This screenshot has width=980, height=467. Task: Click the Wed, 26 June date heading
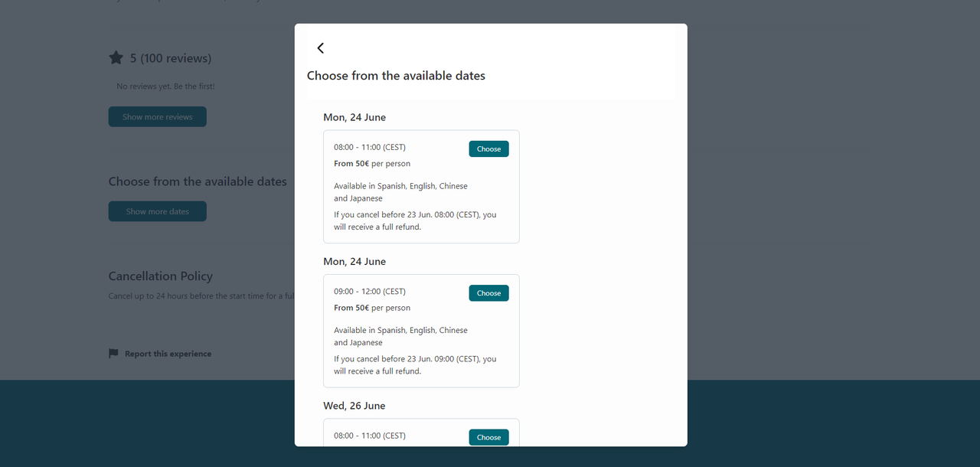(x=354, y=406)
